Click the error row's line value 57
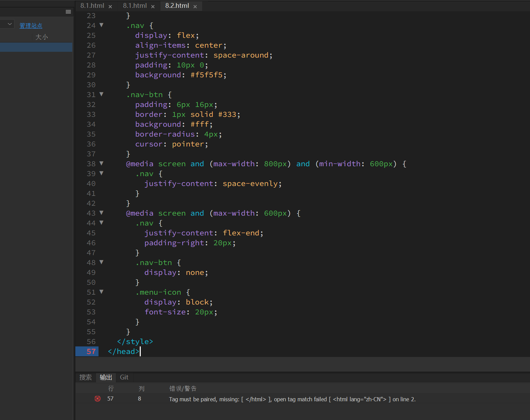The height and width of the screenshot is (420, 530). (110, 399)
